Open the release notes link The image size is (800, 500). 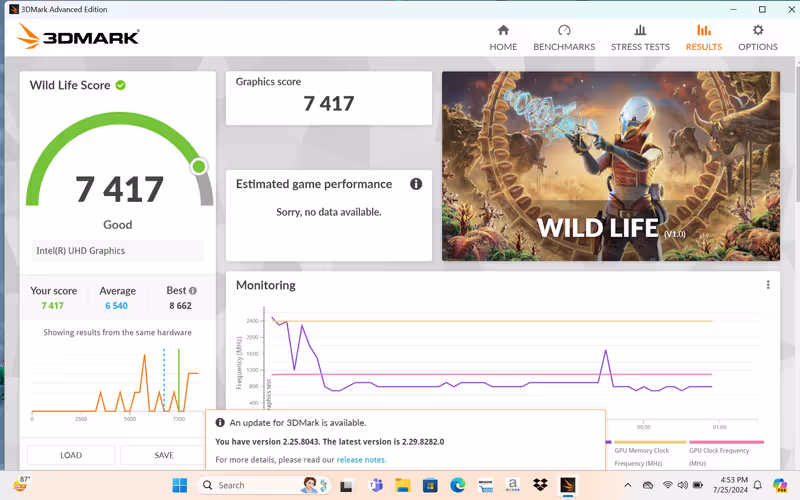click(361, 460)
